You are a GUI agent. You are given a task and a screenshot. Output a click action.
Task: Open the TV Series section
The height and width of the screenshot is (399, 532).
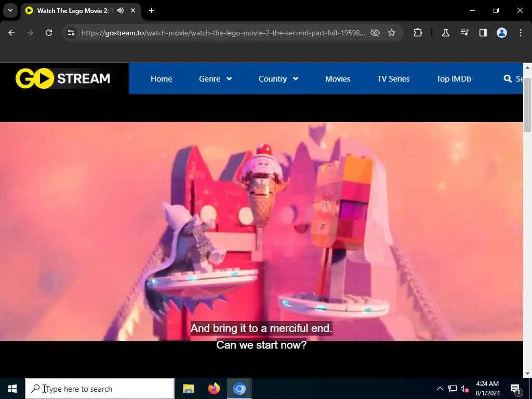393,79
